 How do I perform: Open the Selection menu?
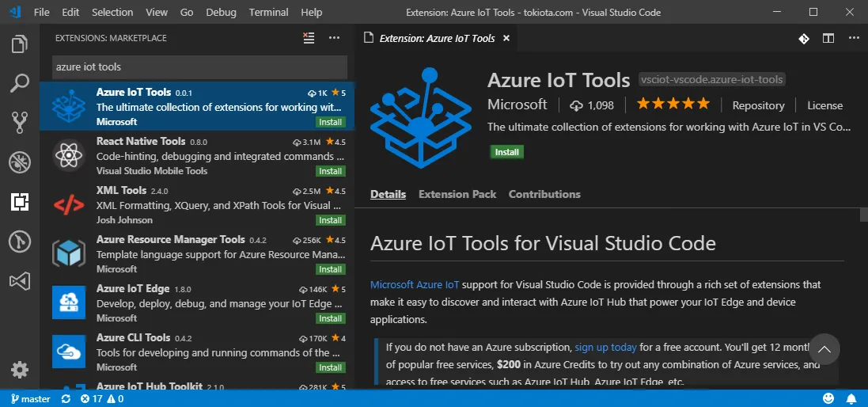pos(112,12)
